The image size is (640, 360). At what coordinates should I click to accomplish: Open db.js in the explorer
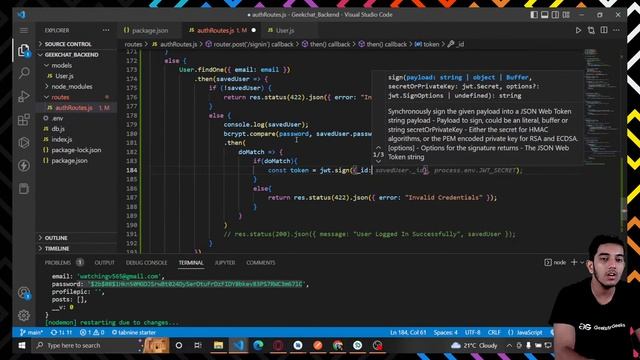[58, 129]
